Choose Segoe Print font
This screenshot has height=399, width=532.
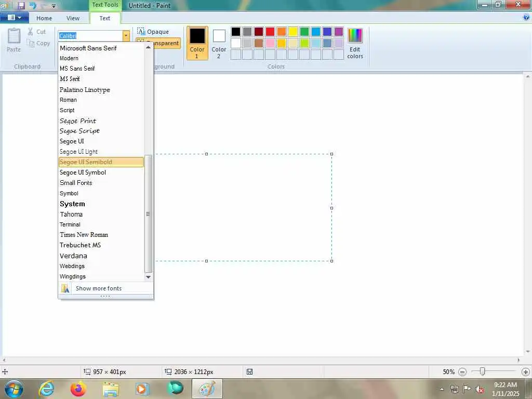coord(101,121)
